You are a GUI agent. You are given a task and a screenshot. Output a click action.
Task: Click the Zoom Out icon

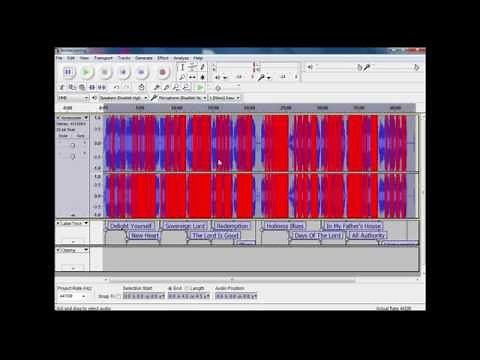166,87
